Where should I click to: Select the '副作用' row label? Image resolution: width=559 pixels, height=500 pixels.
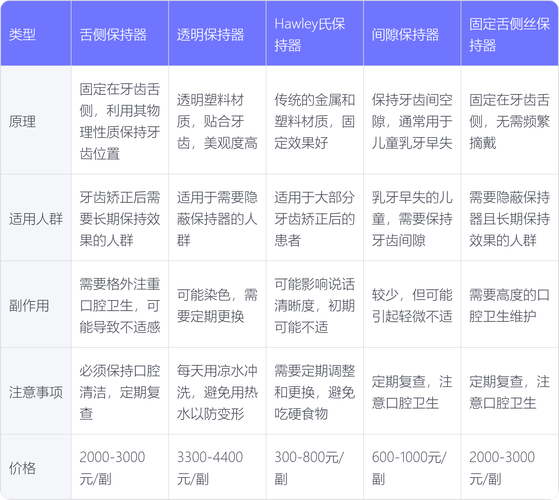[x=36, y=305]
